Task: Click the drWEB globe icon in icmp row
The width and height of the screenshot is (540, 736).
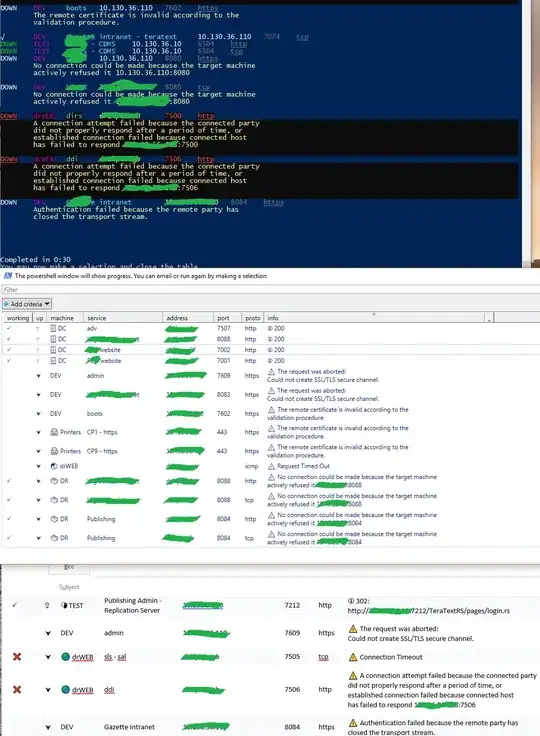Action: coord(54,466)
